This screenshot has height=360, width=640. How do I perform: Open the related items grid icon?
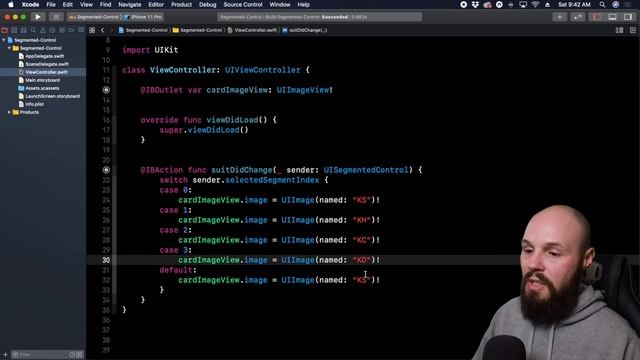coord(92,30)
